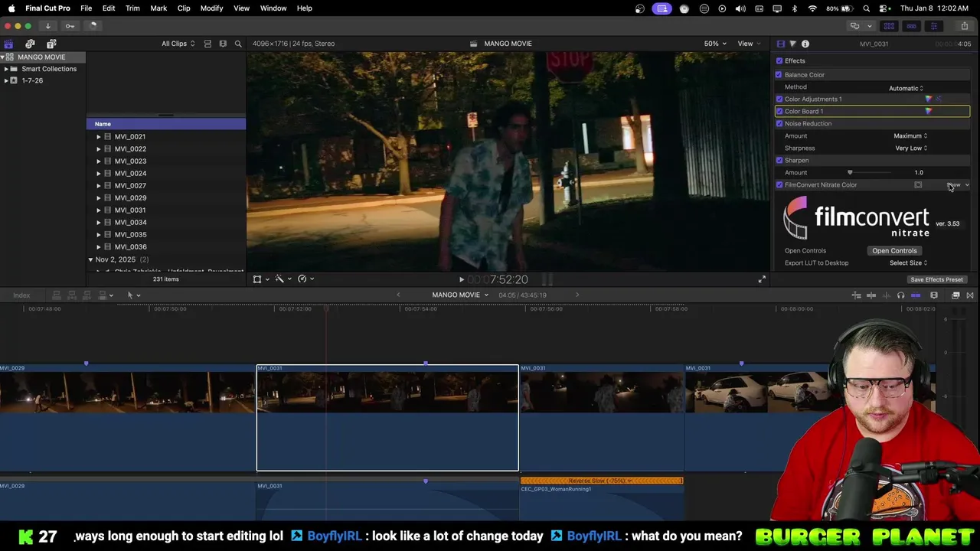The image size is (980, 551).
Task: Open viewer View options dropdown
Action: click(x=748, y=44)
